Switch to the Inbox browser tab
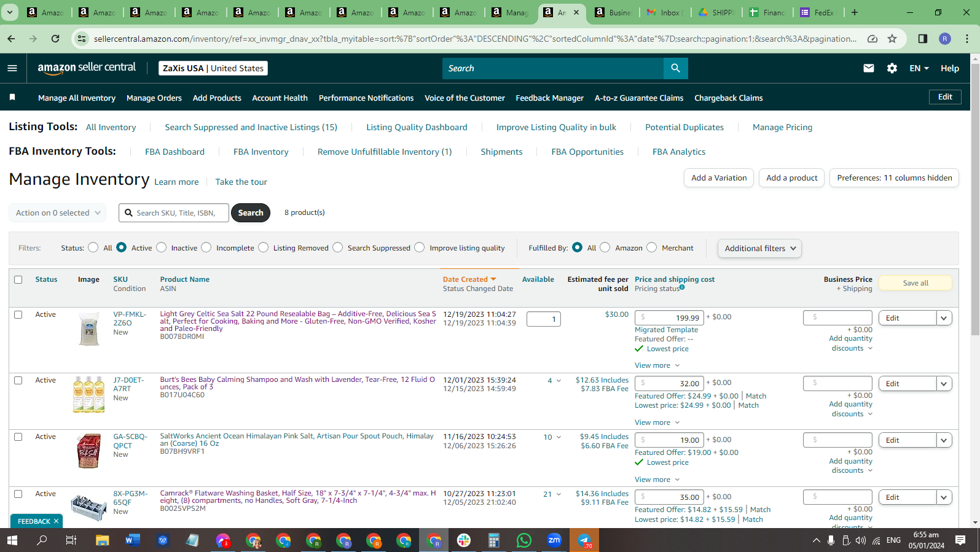Viewport: 980px width, 552px height. (665, 12)
